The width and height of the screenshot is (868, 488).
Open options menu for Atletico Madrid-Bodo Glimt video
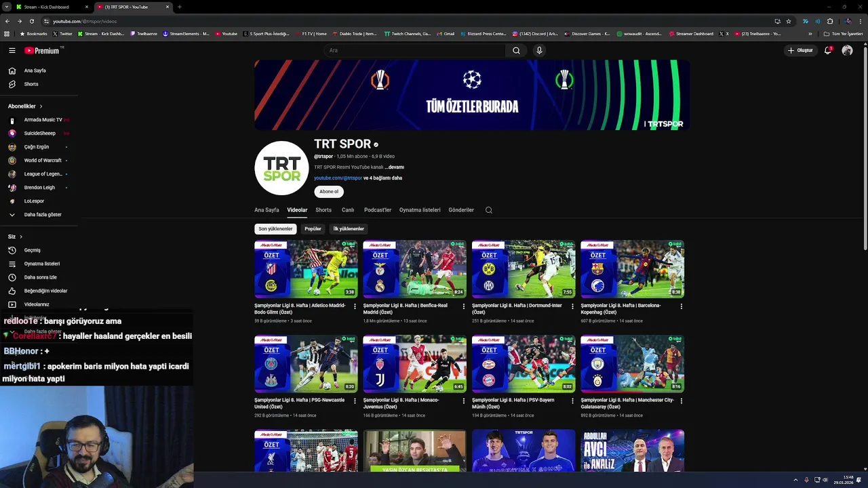click(355, 306)
